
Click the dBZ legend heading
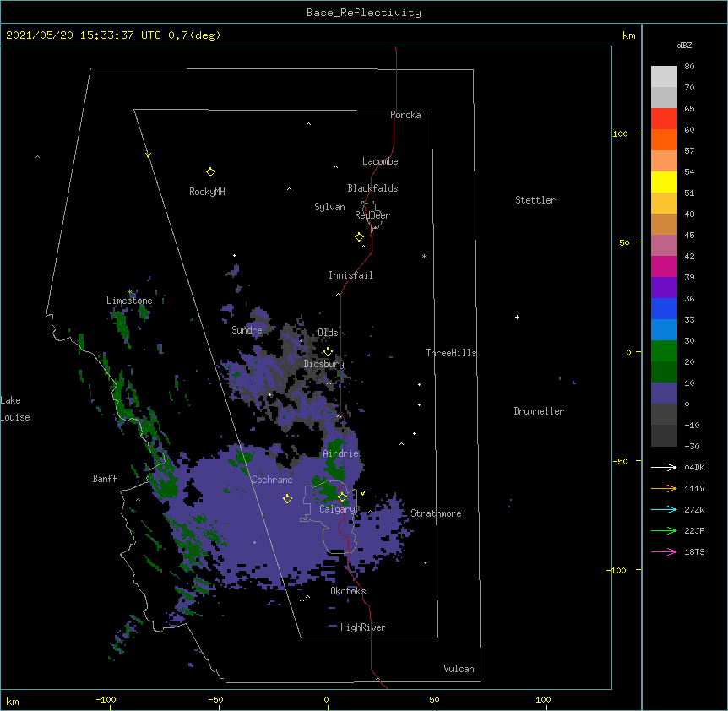click(x=684, y=45)
